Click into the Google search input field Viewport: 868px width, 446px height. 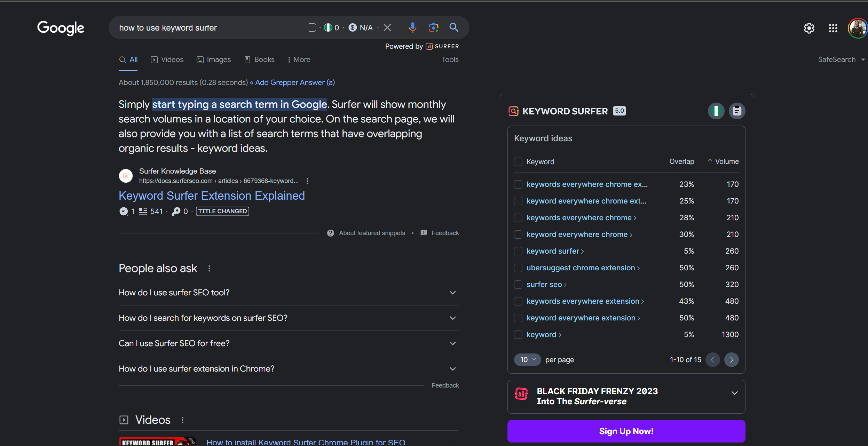point(209,28)
